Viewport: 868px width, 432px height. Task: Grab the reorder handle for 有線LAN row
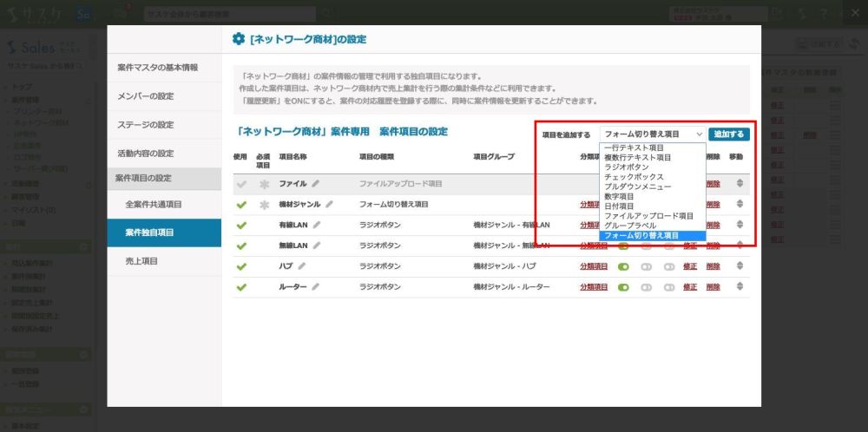point(740,226)
